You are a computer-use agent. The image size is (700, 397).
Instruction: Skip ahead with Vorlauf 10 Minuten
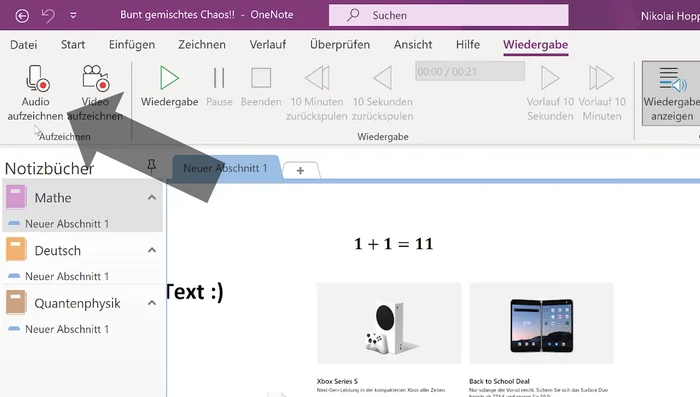(602, 93)
